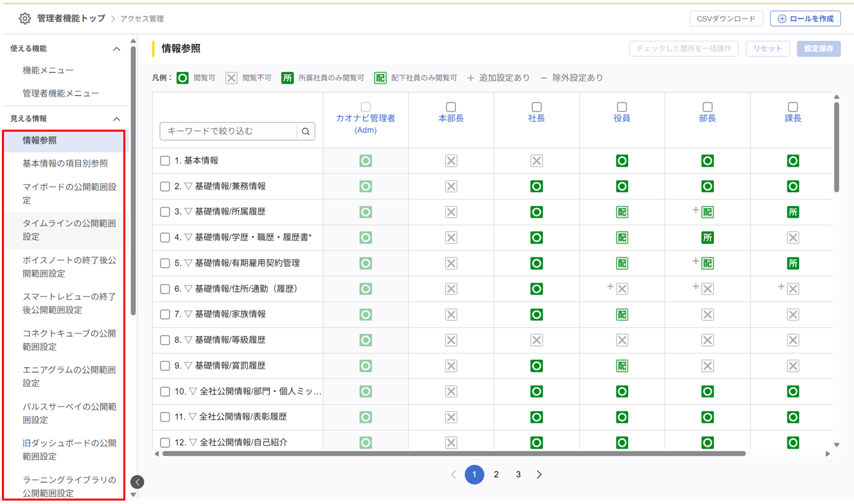Expand the ▽ triangle on 基礎情報/等級履歴
The height and width of the screenshot is (504, 854).
click(188, 340)
